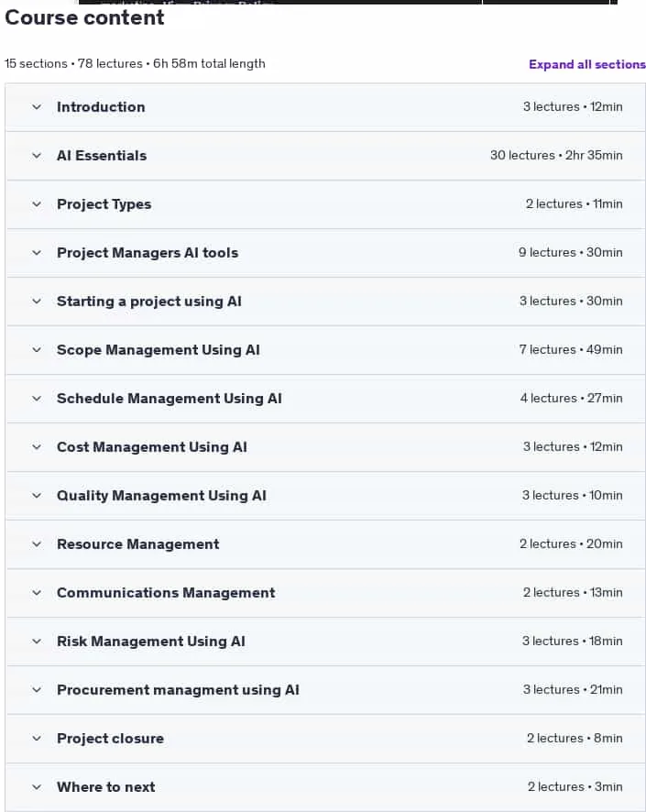Click Communications Management chevron icon
The image size is (646, 812).
point(37,593)
